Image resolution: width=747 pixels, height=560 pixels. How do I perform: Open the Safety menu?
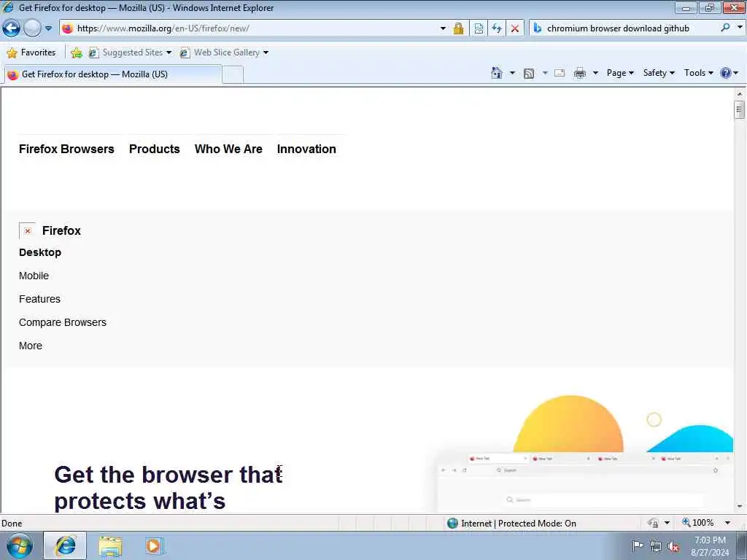click(659, 73)
